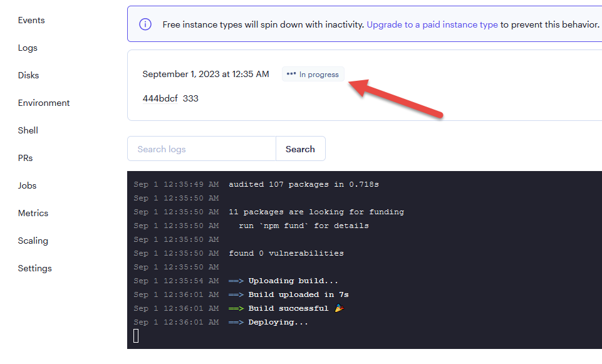Open the Events sidebar page
The height and width of the screenshot is (364, 602).
31,20
